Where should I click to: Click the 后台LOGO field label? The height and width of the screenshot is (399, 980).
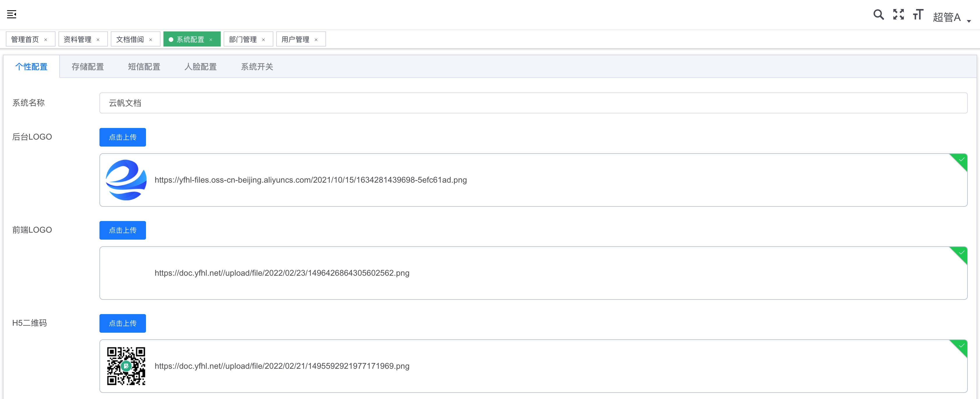(x=32, y=137)
